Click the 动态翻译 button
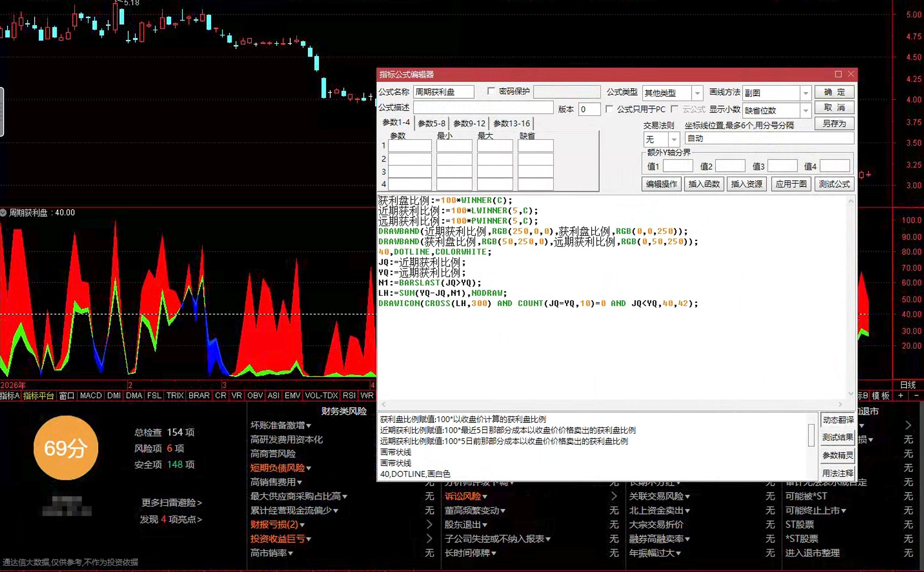This screenshot has height=572, width=924. [x=838, y=420]
